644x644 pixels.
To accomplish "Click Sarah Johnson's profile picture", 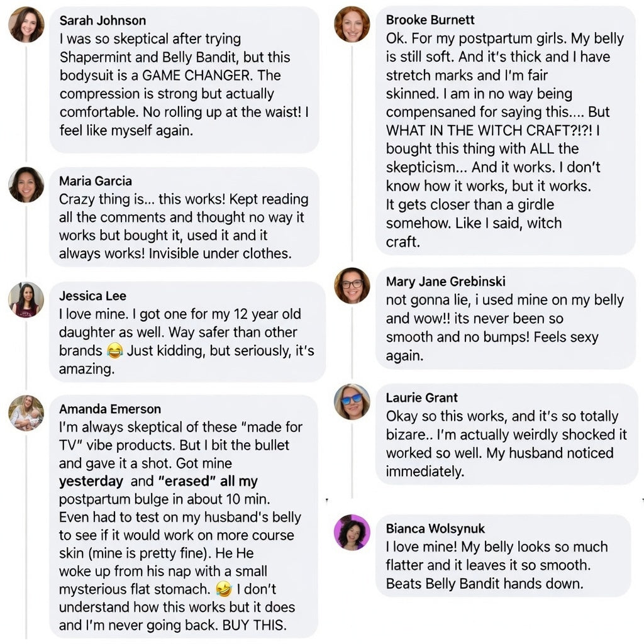I will click(x=26, y=25).
